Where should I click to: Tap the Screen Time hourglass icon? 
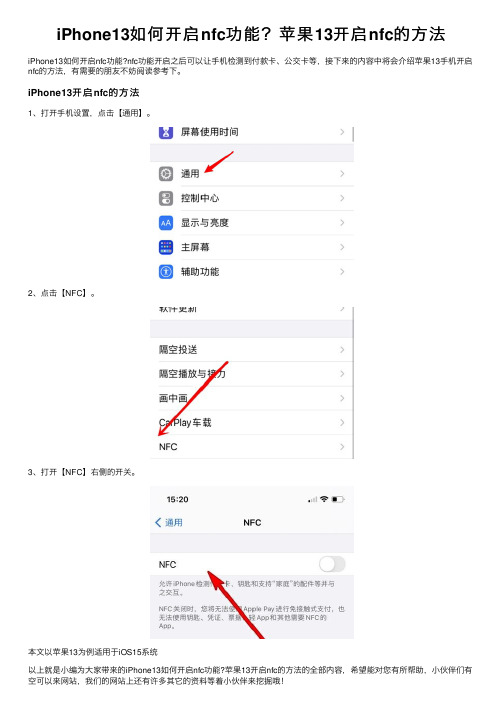pos(166,132)
